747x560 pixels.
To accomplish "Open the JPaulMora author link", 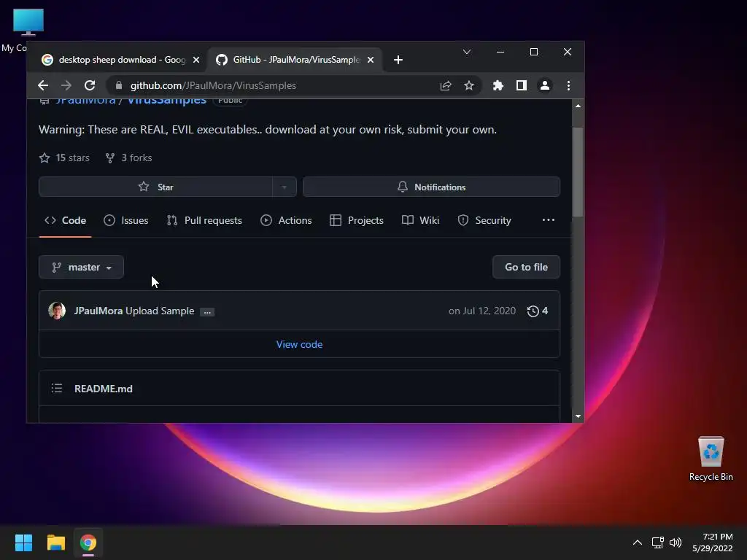I will [x=98, y=311].
